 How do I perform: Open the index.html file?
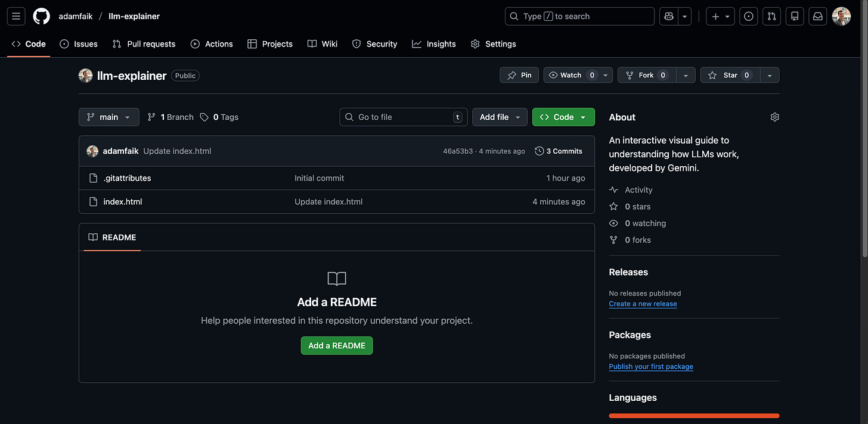(x=122, y=201)
